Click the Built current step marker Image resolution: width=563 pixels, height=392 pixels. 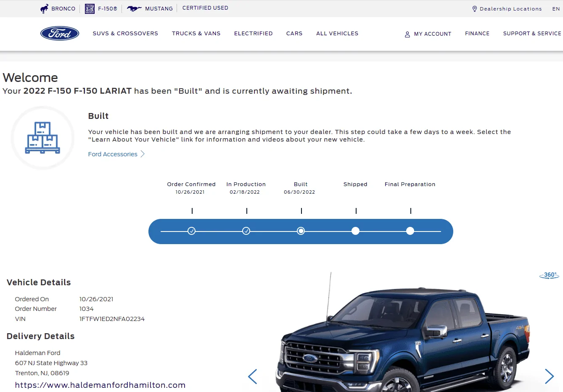coord(301,231)
